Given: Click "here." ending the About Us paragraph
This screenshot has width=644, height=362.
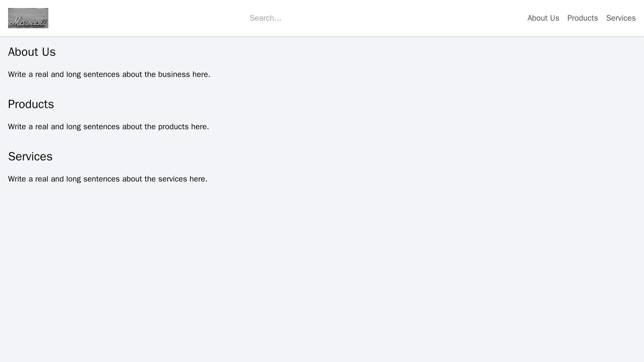Looking at the screenshot, I should (x=201, y=74).
